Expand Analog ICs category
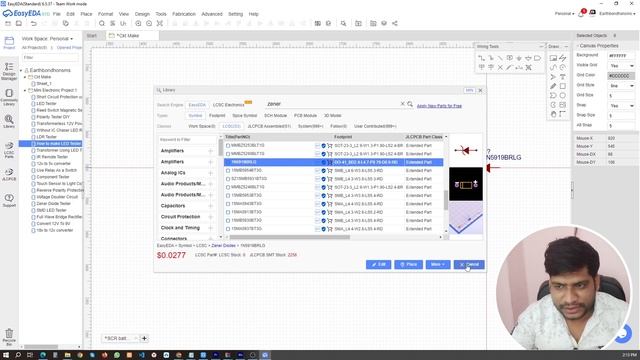The width and height of the screenshot is (640, 360). click(x=211, y=173)
